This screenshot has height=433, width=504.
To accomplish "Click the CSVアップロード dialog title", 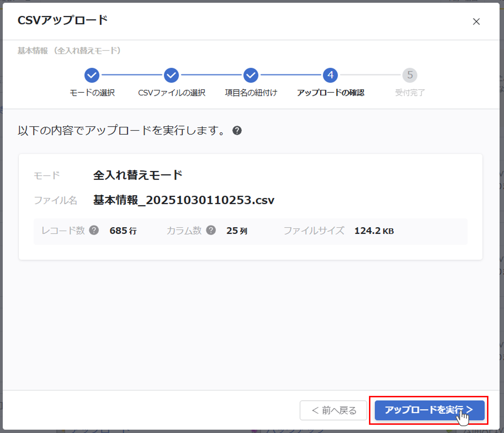I will coord(62,20).
